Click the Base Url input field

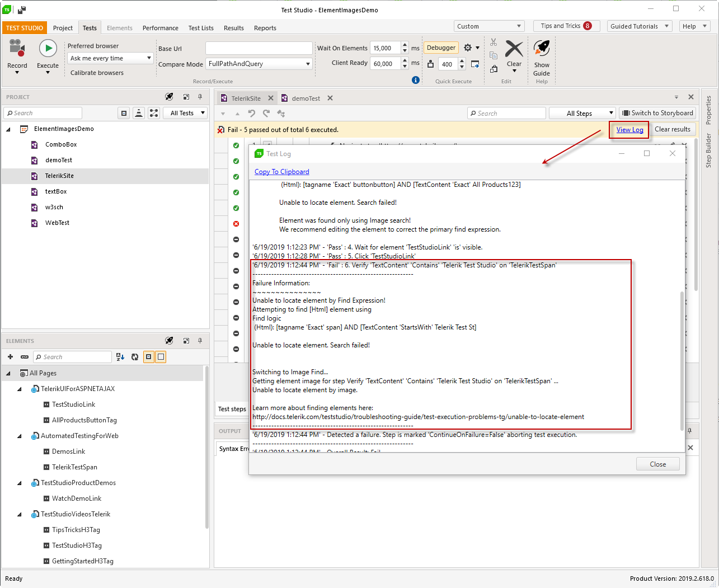coord(259,48)
